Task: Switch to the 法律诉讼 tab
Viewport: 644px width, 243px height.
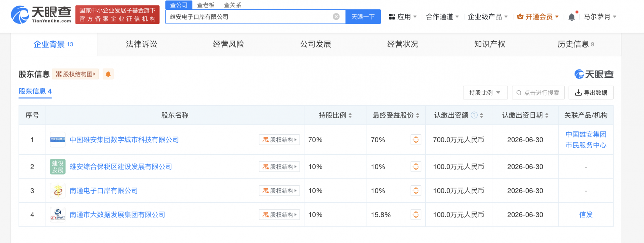Action: click(x=141, y=44)
